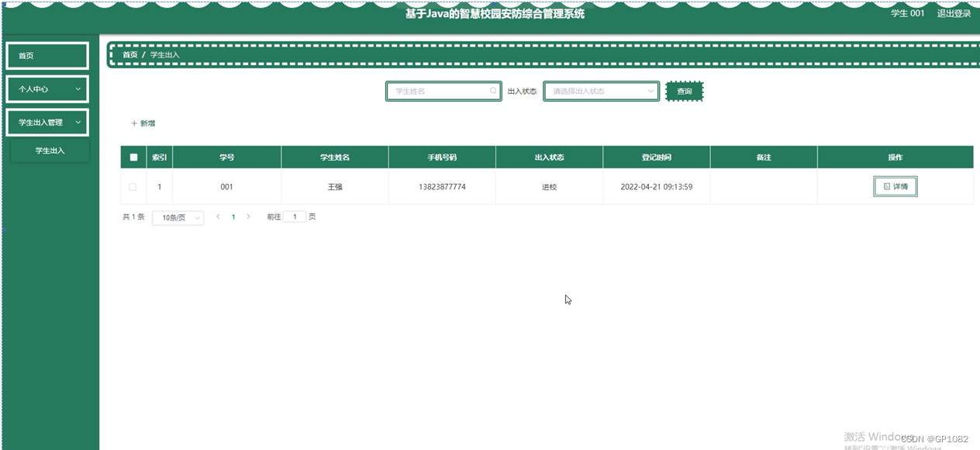Click the page jump number input

295,217
